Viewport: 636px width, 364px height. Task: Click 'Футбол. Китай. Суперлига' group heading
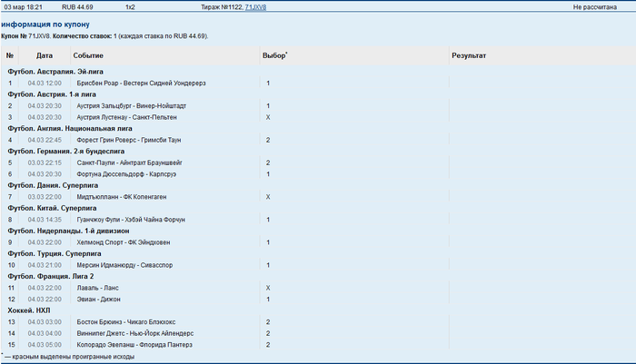click(x=52, y=208)
